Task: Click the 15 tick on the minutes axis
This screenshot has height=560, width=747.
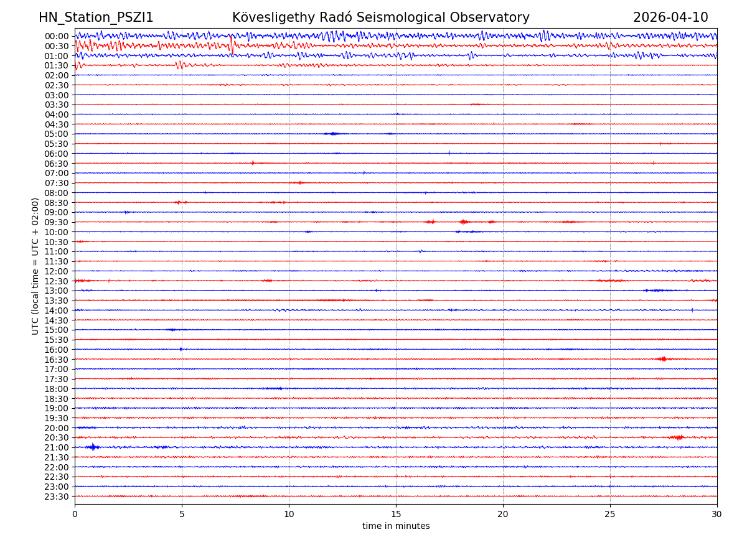Action: [396, 514]
